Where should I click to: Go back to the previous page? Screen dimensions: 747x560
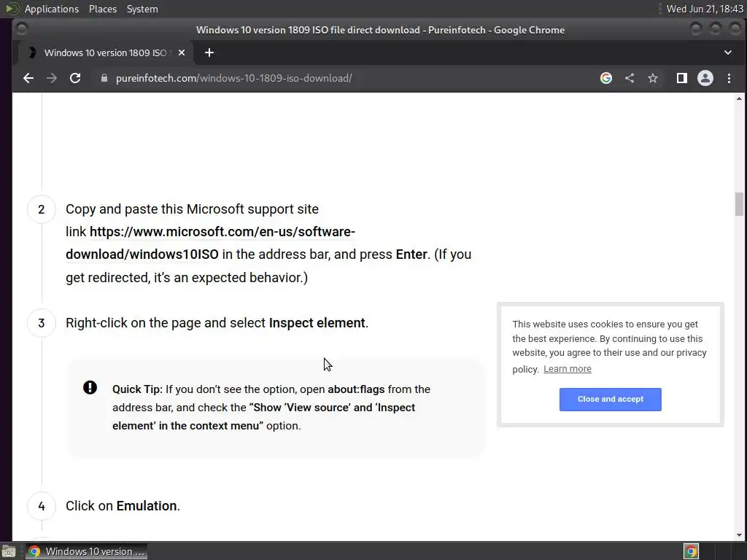tap(28, 78)
